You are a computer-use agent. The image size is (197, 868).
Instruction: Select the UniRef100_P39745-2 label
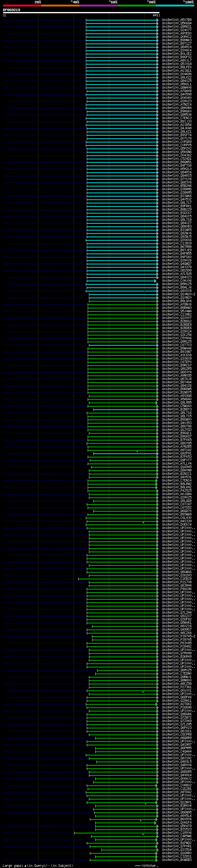tap(179, 636)
